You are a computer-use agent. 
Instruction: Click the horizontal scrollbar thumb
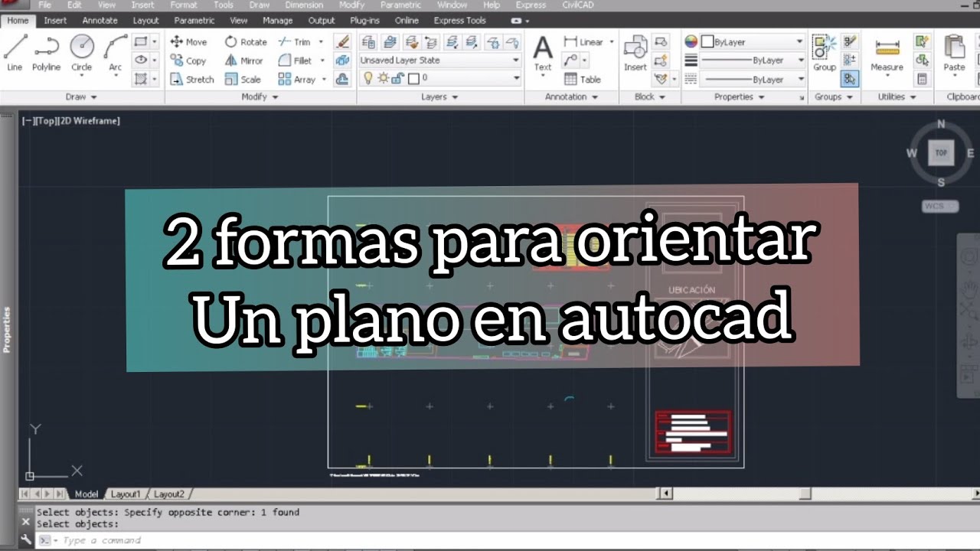805,494
